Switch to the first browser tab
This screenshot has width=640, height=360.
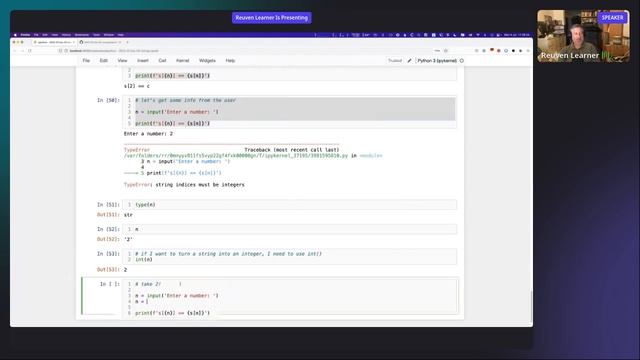click(x=54, y=42)
